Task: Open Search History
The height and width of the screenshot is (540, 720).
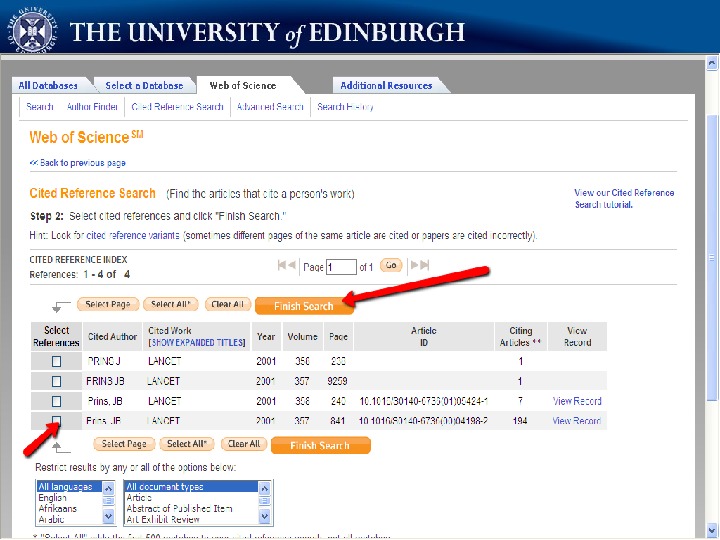Action: [345, 107]
